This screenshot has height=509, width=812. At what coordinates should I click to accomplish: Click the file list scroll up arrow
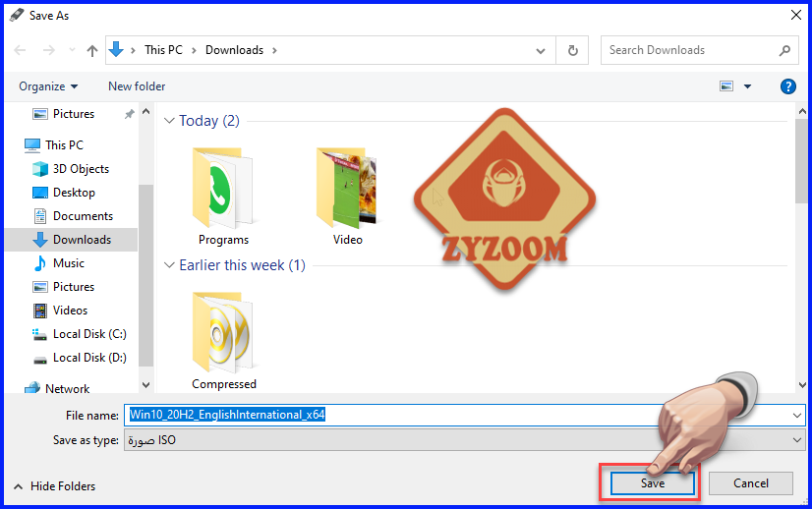(x=803, y=111)
